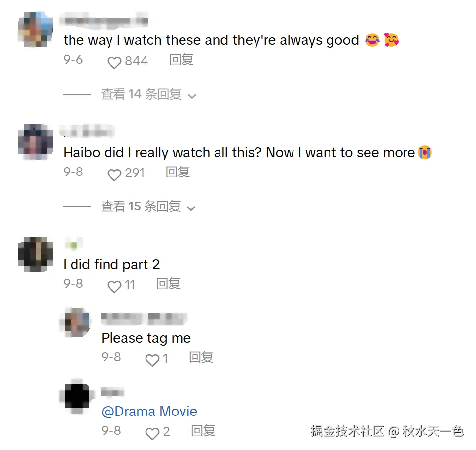This screenshot has height=450, width=476.
Task: Reply to the "Please tag me" comment
Action: [x=201, y=357]
